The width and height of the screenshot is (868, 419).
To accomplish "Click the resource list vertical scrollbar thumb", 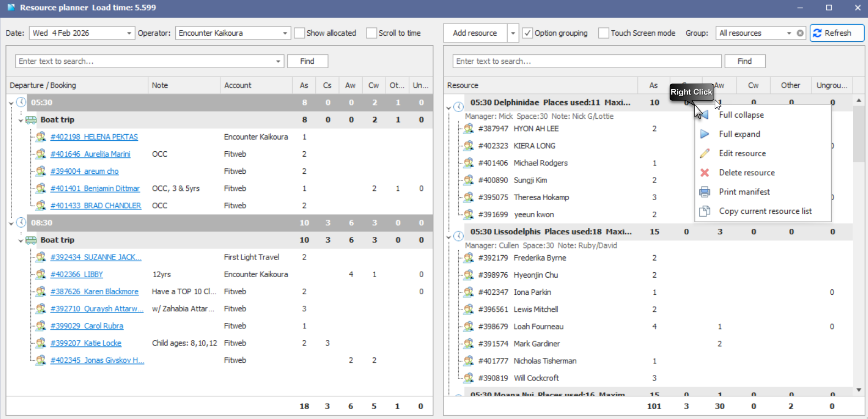I will pyautogui.click(x=859, y=135).
